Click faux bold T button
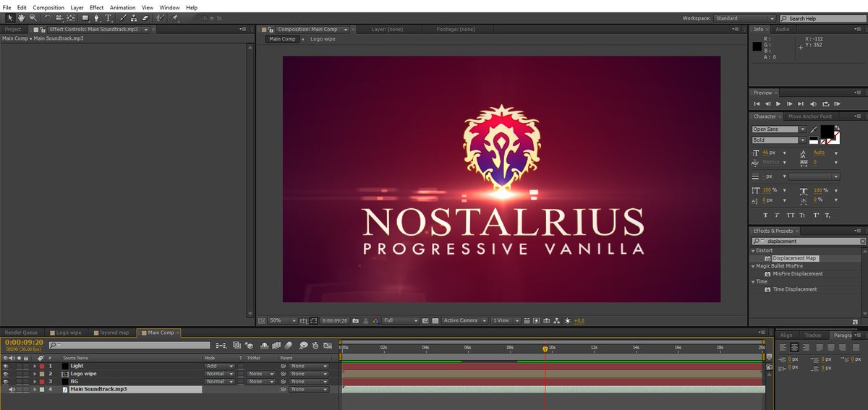This screenshot has height=410, width=868. click(x=765, y=215)
